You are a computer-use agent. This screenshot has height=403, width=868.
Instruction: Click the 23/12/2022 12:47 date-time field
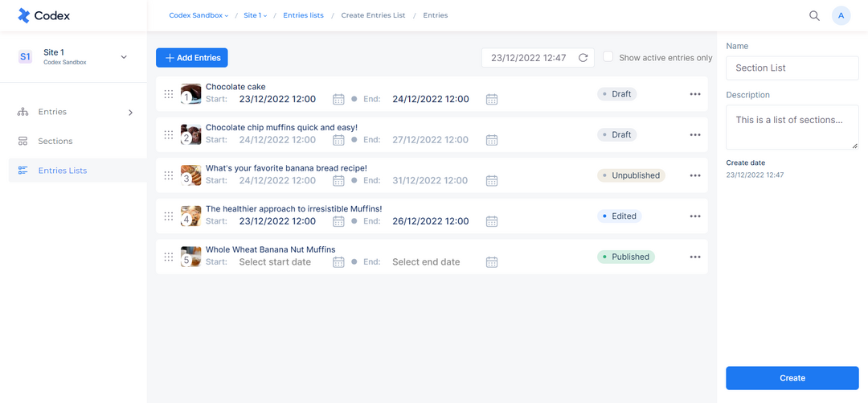point(538,58)
